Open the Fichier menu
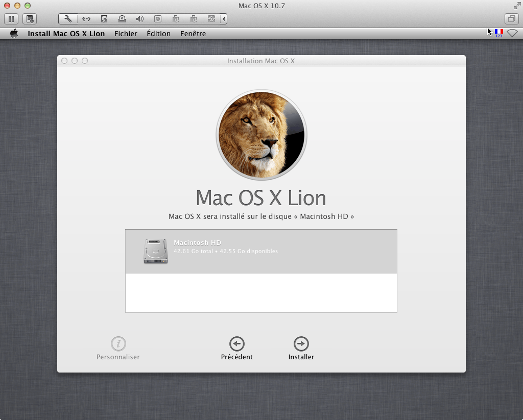The width and height of the screenshot is (523, 420). [126, 34]
